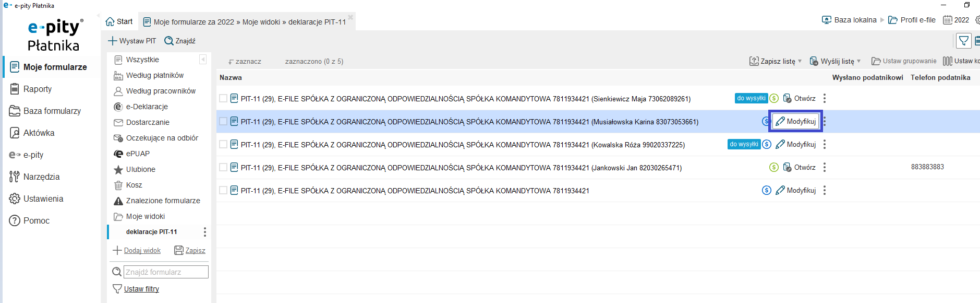Focus the Znajdź formularz search field

click(166, 272)
